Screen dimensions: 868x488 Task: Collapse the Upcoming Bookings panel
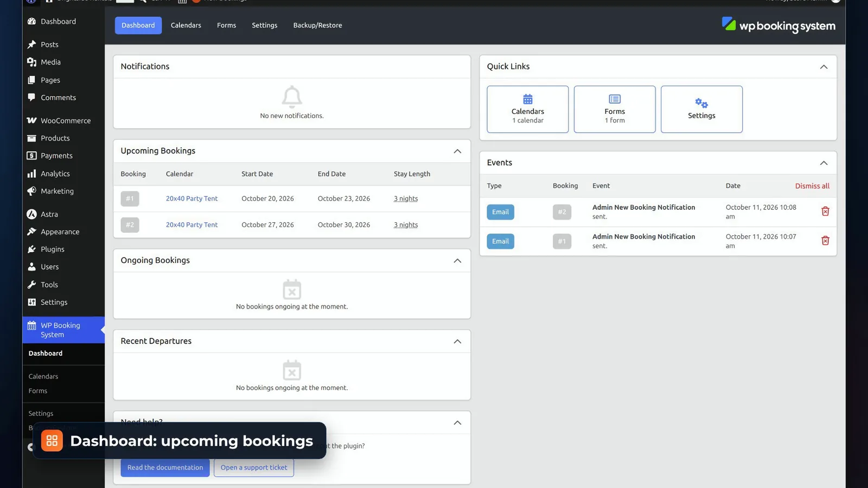[x=457, y=151]
